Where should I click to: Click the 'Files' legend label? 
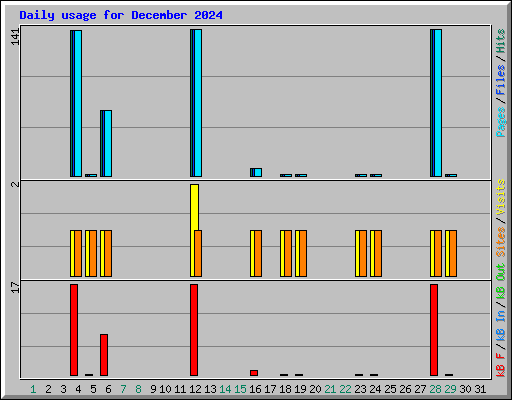tap(501, 79)
